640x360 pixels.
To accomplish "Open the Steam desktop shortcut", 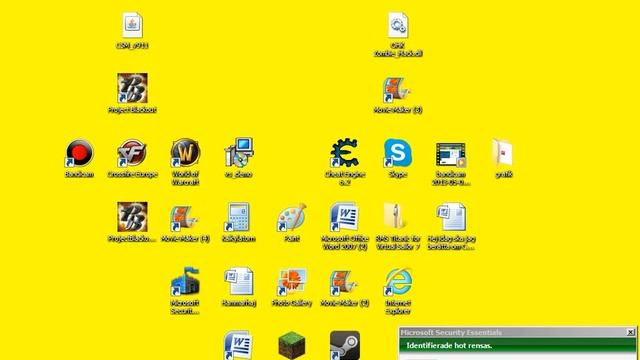I will coord(344,345).
